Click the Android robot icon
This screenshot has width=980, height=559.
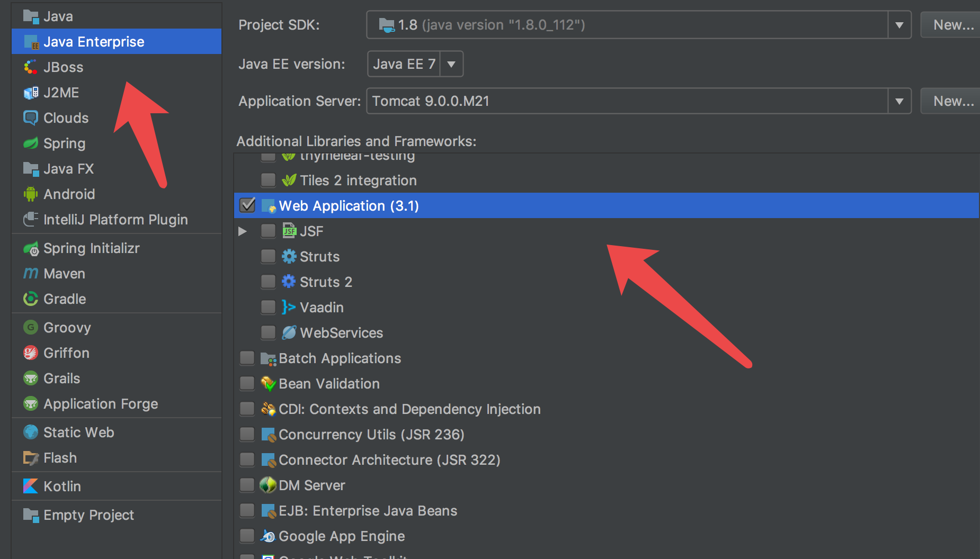[x=31, y=194]
